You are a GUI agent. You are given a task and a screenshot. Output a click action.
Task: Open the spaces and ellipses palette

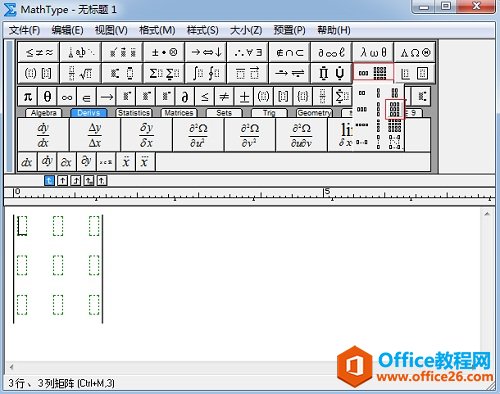pyautogui.click(x=80, y=52)
